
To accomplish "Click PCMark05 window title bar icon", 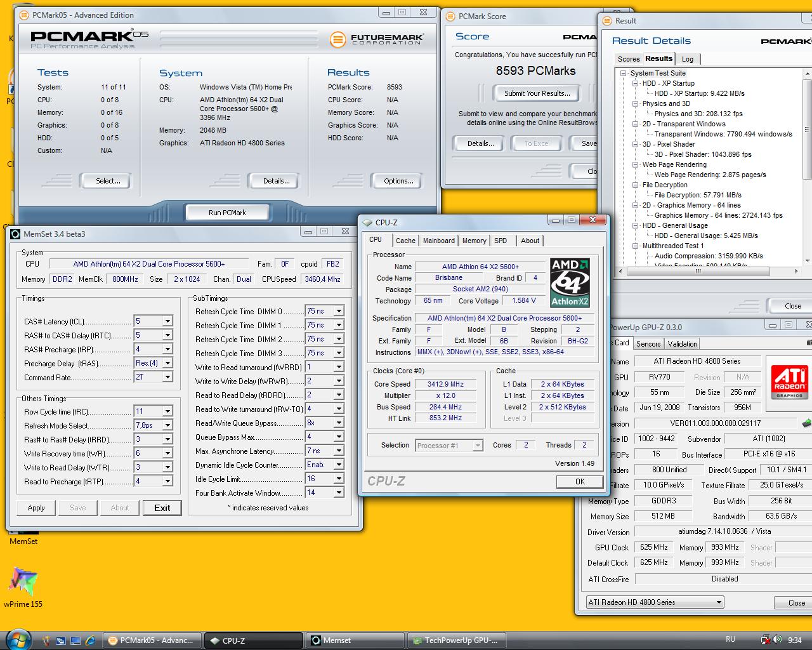I will click(24, 15).
